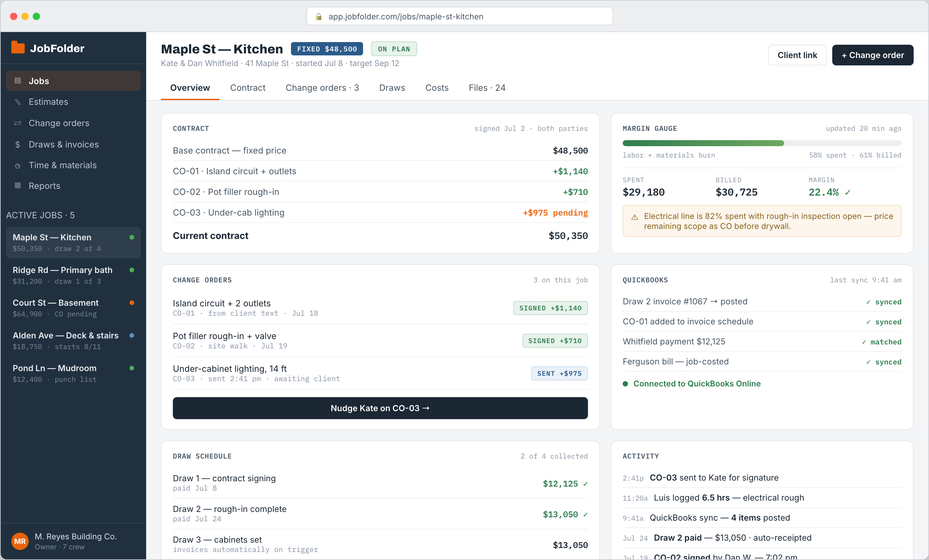Click orange status dot on Court St job
The height and width of the screenshot is (560, 929).
[x=132, y=303]
